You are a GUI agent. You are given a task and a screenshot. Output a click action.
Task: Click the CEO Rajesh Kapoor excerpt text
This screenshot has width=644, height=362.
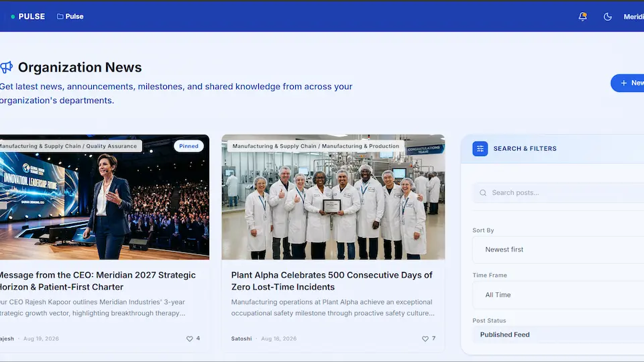(x=93, y=308)
